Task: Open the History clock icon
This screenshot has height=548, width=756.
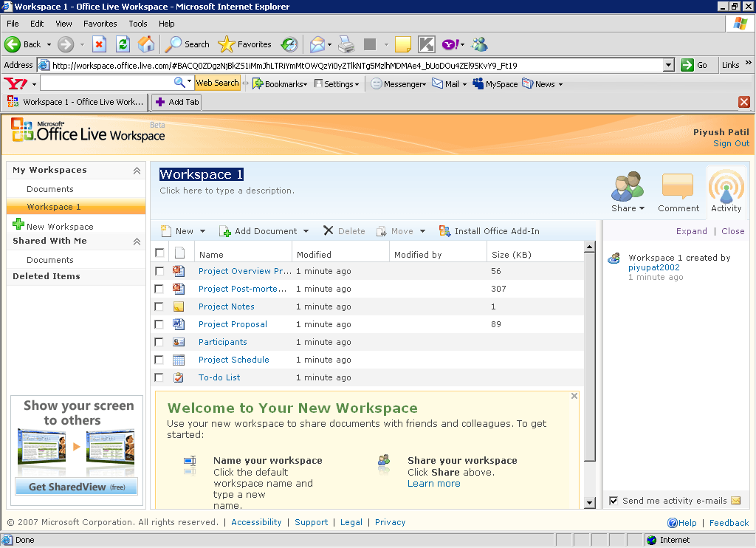Action: click(x=289, y=44)
